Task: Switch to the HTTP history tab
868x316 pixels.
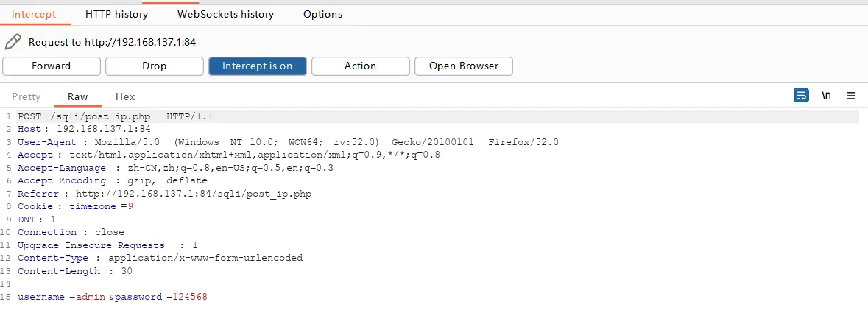Action: point(116,14)
